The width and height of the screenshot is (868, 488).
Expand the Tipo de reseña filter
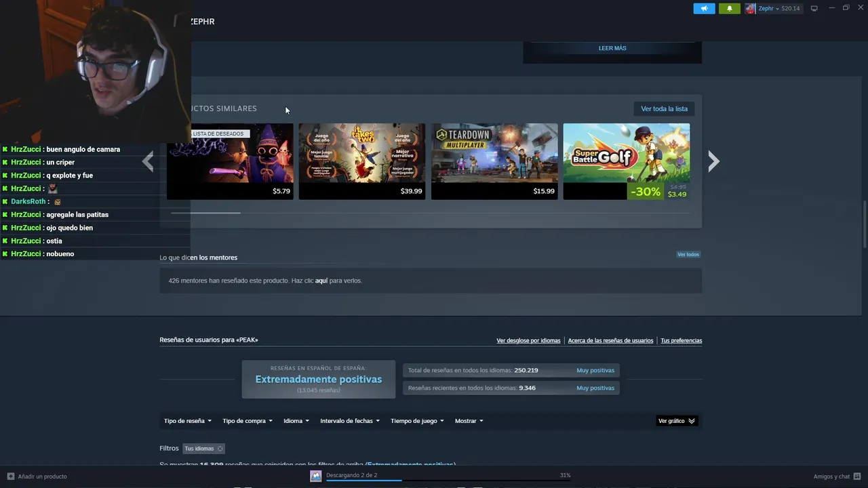pos(188,421)
